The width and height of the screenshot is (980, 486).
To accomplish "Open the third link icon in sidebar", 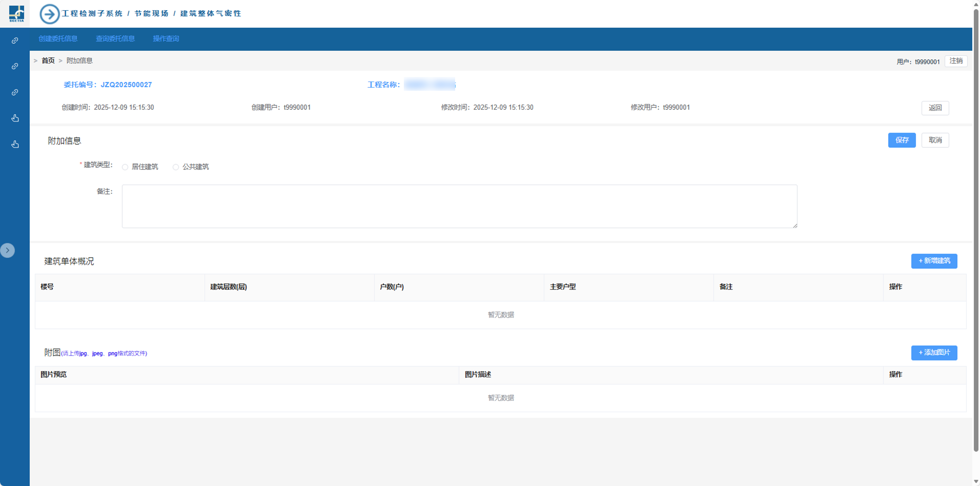I will click(15, 92).
